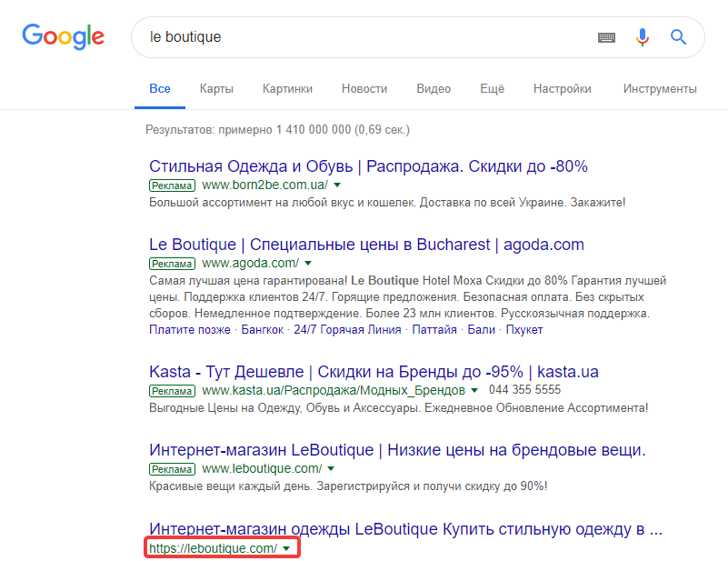This screenshot has height=561, width=728.
Task: Open 'Настройки' menu
Action: [x=563, y=89]
